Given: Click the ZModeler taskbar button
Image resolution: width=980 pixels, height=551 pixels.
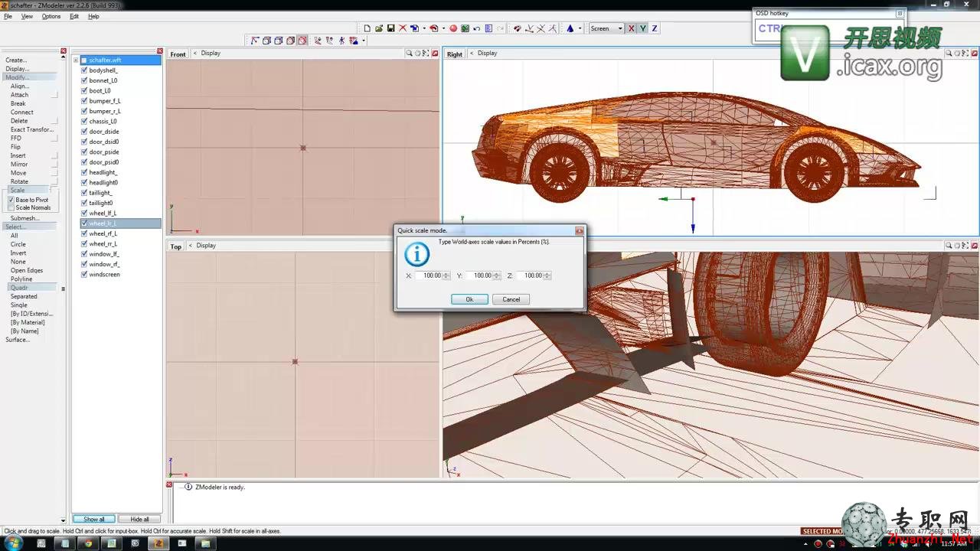Looking at the screenshot, I should point(158,543).
